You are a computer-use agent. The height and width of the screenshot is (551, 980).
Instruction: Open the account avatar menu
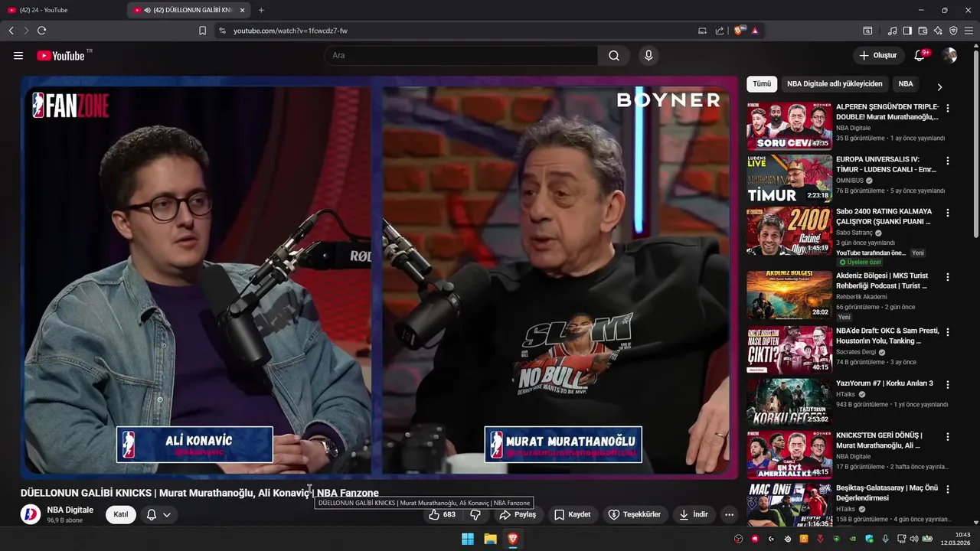pos(949,56)
